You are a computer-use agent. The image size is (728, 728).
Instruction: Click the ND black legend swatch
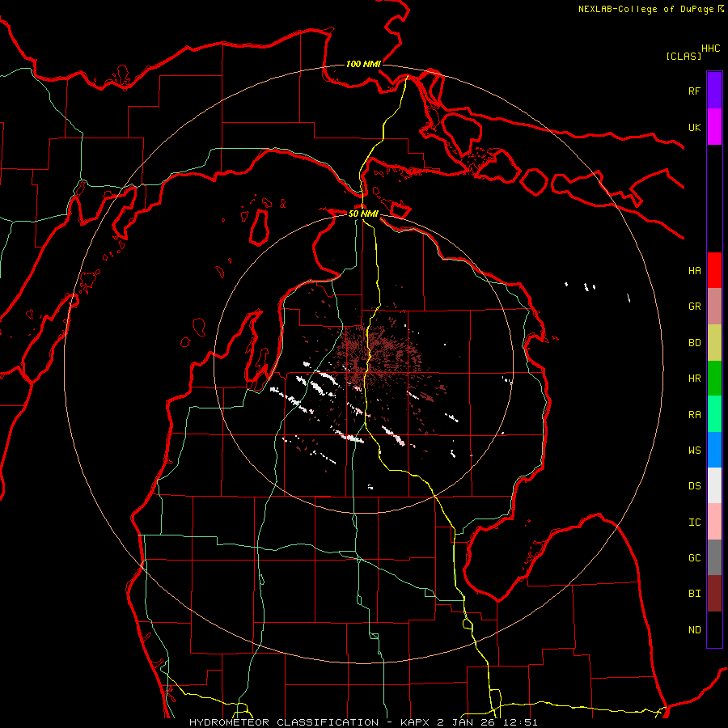tap(714, 629)
